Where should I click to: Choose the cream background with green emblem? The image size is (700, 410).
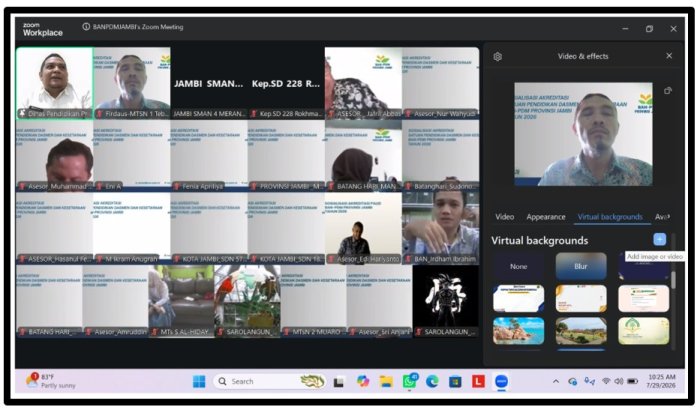tap(644, 331)
